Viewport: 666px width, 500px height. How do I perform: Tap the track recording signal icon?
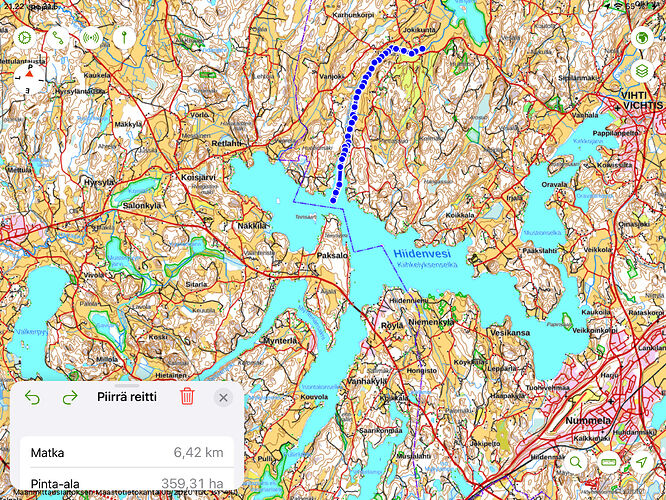click(x=91, y=38)
